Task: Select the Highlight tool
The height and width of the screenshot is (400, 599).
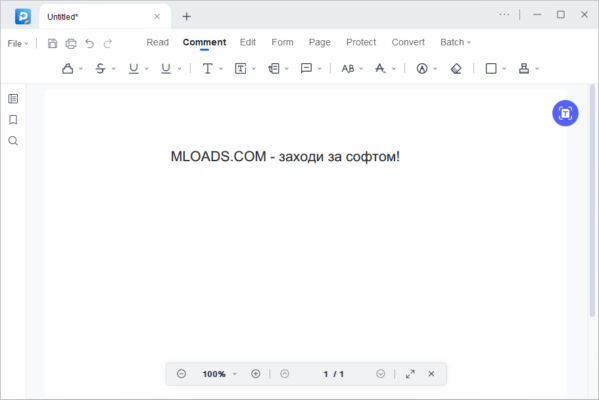Action: 68,68
